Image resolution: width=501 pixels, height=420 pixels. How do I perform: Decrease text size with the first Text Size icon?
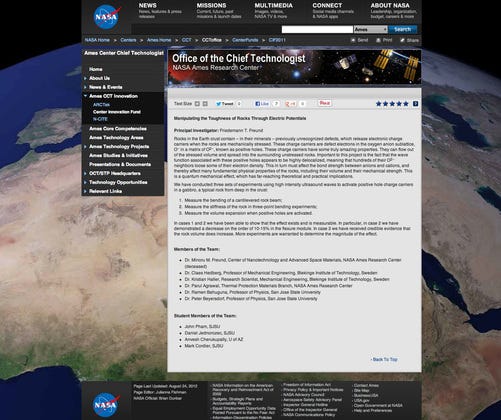click(x=197, y=104)
